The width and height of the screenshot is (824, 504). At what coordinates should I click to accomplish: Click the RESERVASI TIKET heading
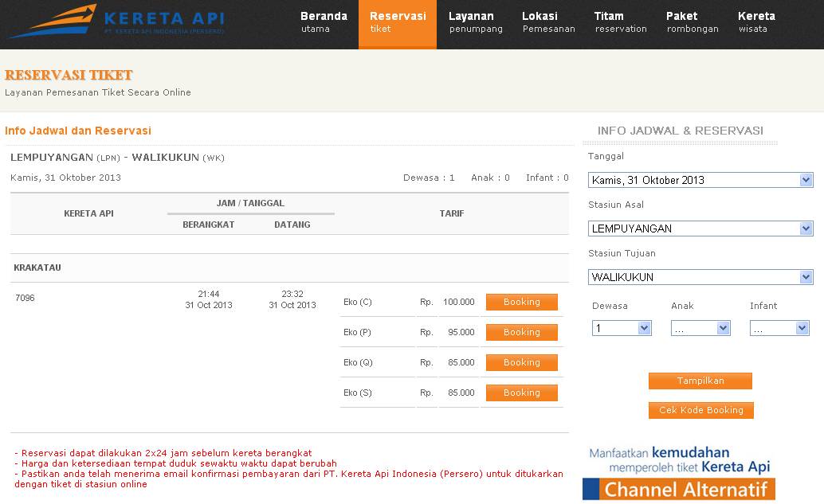(x=69, y=75)
